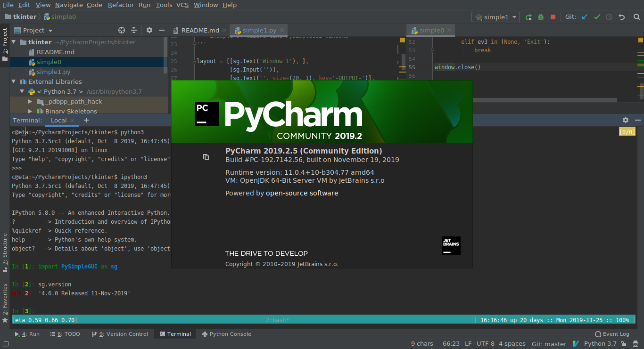Add a new terminal session tab
644x349 pixels.
coord(86,120)
